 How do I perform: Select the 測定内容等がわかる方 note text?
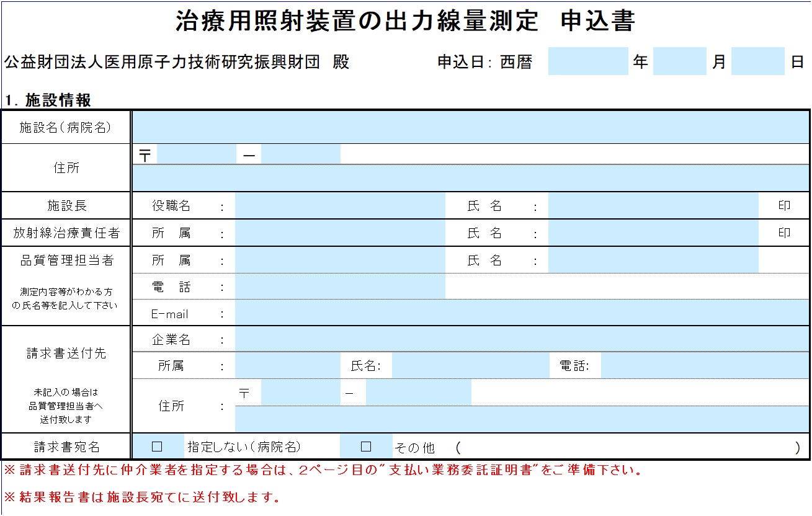pos(66,291)
